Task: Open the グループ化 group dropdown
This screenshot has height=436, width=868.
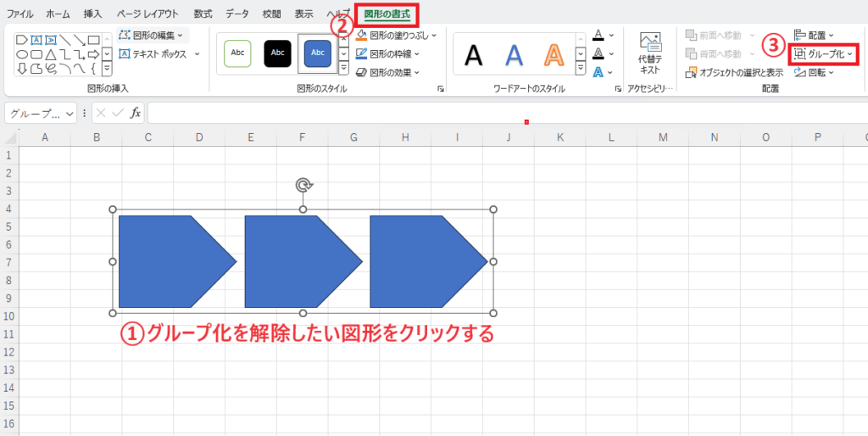Action: [824, 53]
